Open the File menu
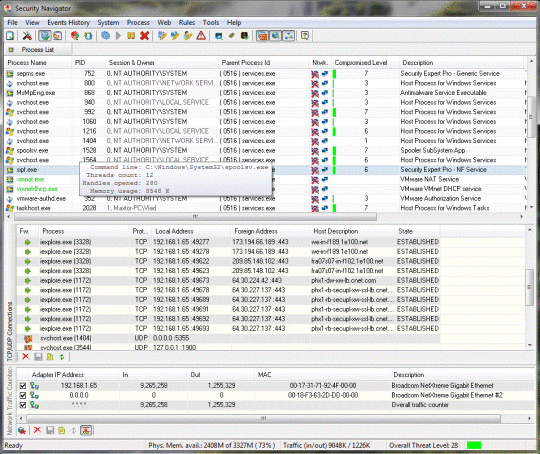 12,22
